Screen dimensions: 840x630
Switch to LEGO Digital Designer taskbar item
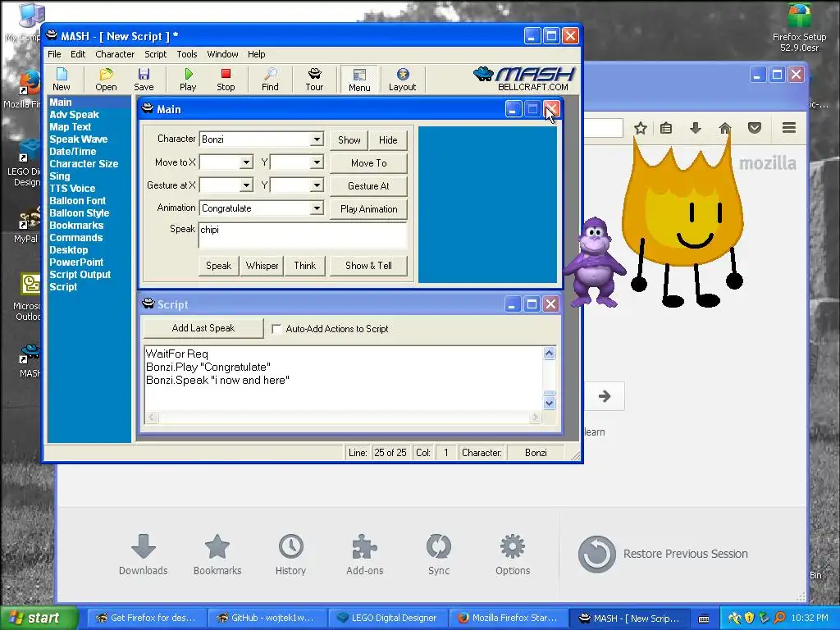tap(387, 619)
